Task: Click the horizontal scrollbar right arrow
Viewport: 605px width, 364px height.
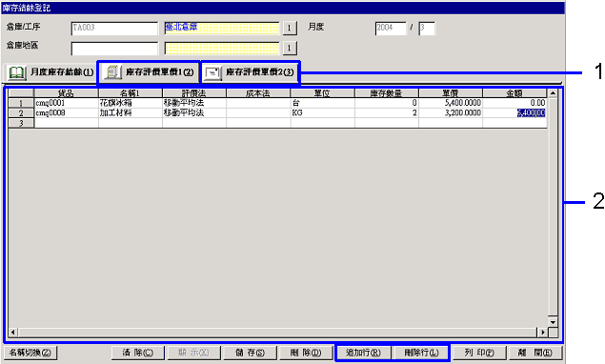Action: coord(543,332)
